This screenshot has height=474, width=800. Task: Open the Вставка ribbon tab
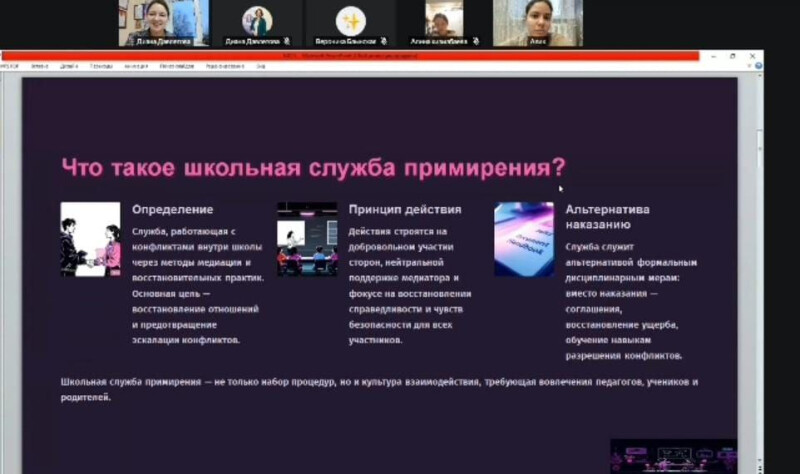point(40,67)
